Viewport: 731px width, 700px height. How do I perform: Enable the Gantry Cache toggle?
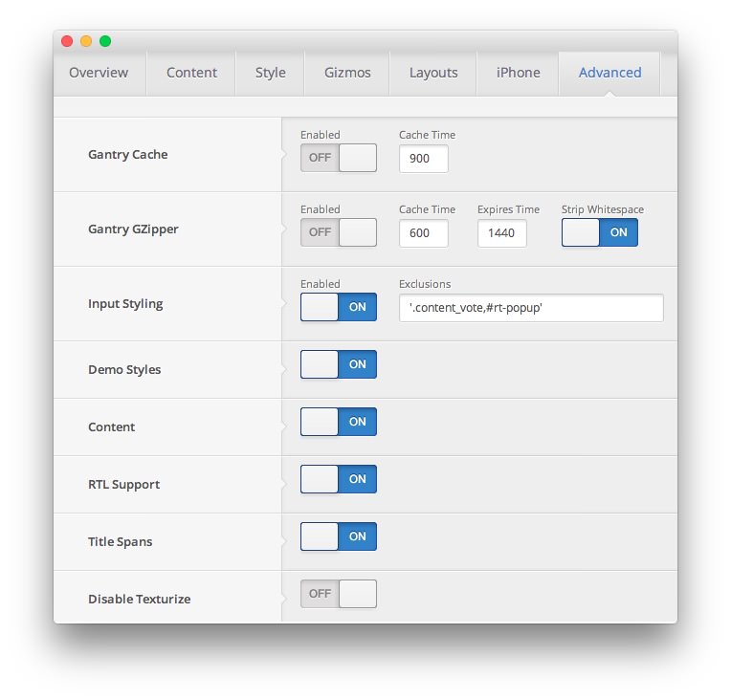pyautogui.click(x=339, y=158)
